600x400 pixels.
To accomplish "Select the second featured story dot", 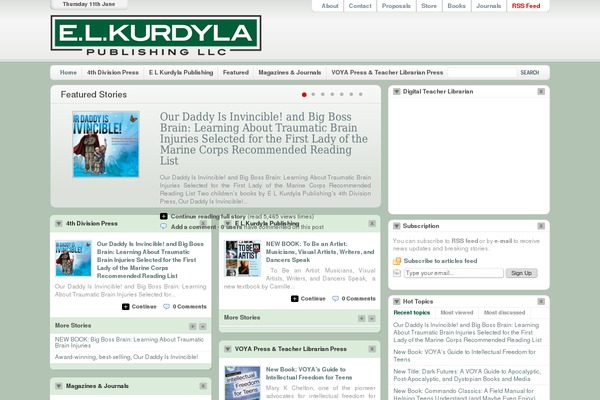I will [313, 94].
